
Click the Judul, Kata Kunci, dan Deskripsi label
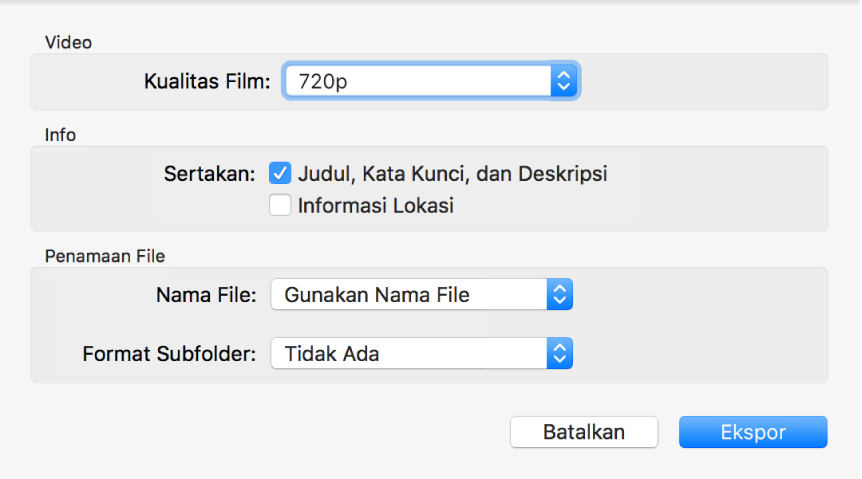(452, 174)
